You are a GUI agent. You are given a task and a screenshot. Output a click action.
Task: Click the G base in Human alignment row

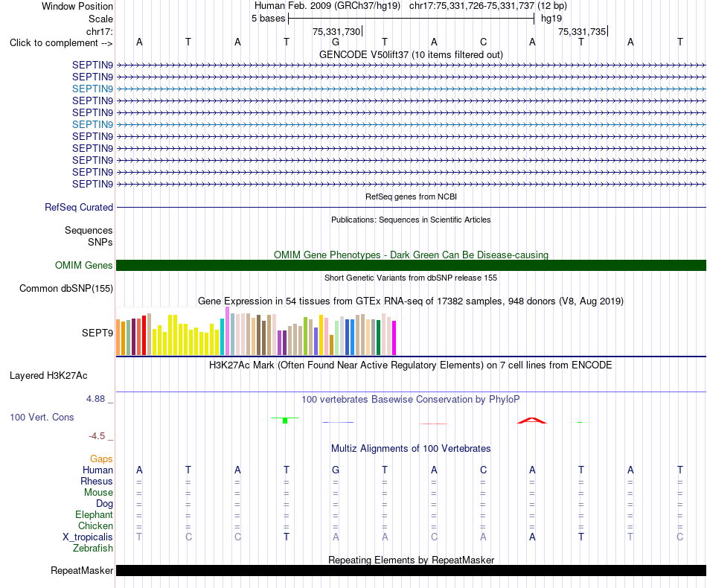pos(336,470)
